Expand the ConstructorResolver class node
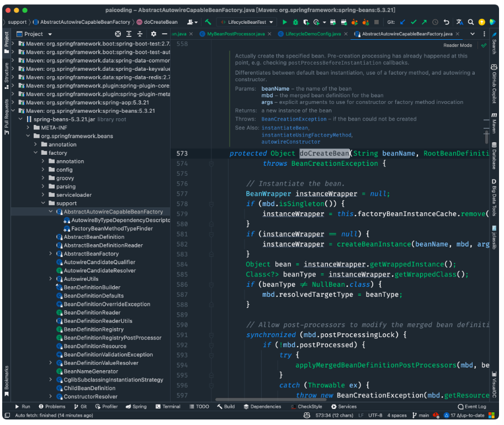 tap(50, 396)
